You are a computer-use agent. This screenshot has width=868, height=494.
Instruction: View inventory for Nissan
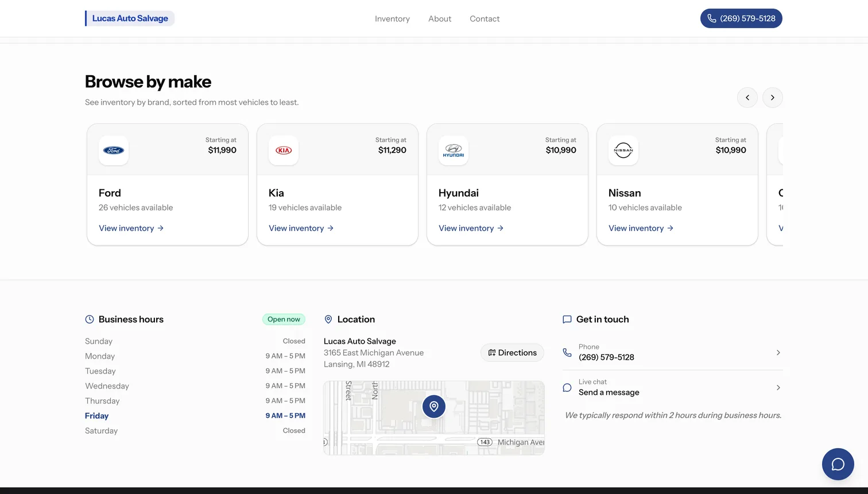[x=641, y=228]
